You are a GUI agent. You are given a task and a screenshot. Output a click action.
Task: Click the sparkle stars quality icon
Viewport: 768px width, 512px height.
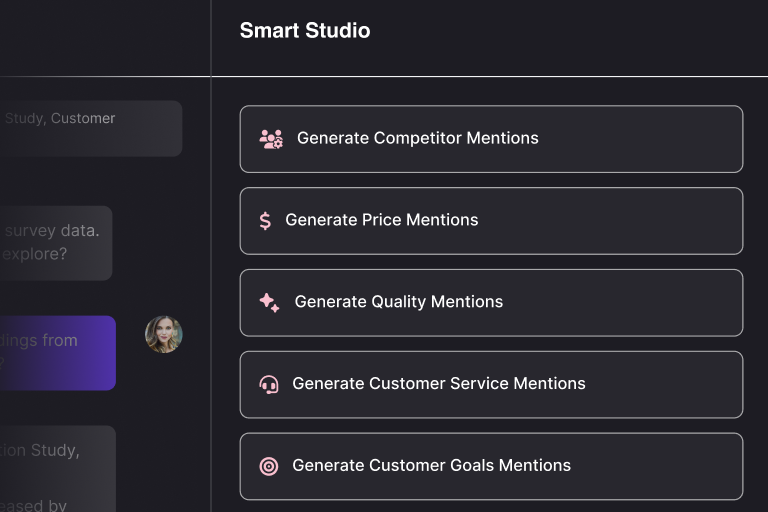(269, 302)
